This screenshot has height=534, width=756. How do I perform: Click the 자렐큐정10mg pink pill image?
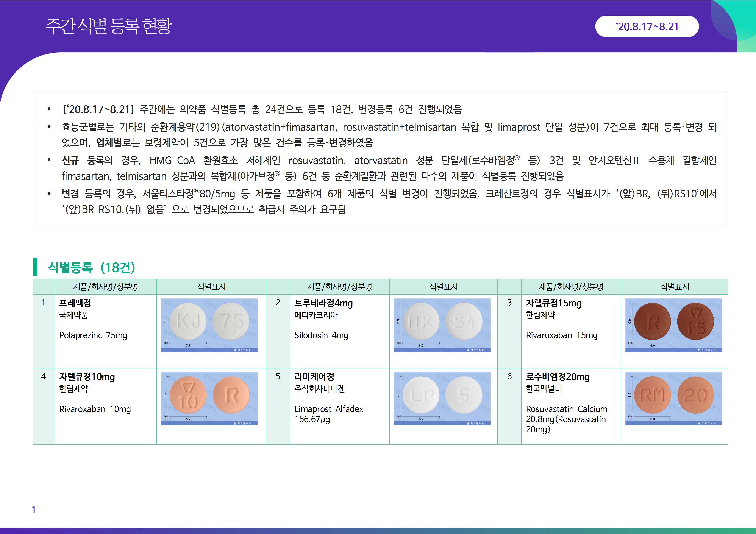point(209,398)
